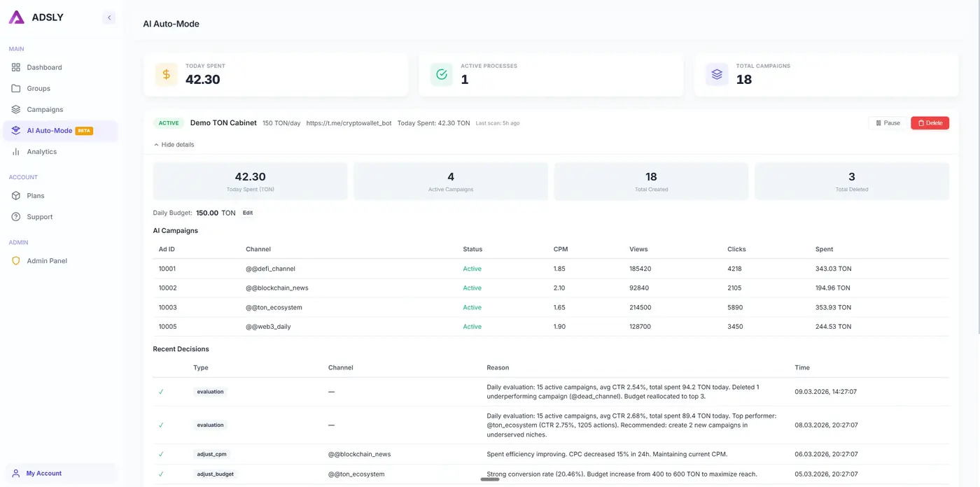The width and height of the screenshot is (980, 487).
Task: Select the Dashboard grid icon in sidebar
Action: point(15,67)
